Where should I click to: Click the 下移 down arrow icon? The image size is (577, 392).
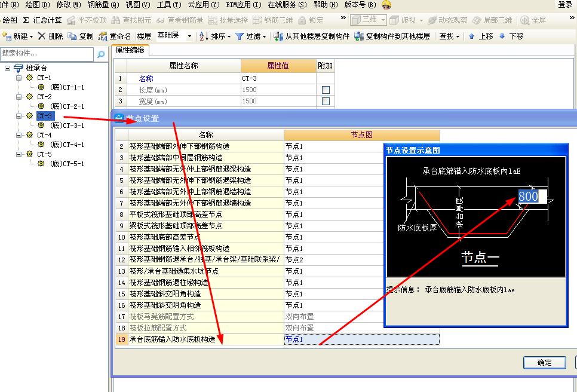(502, 36)
